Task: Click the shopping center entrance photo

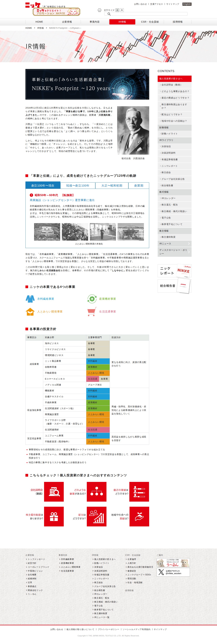Action: point(131,232)
